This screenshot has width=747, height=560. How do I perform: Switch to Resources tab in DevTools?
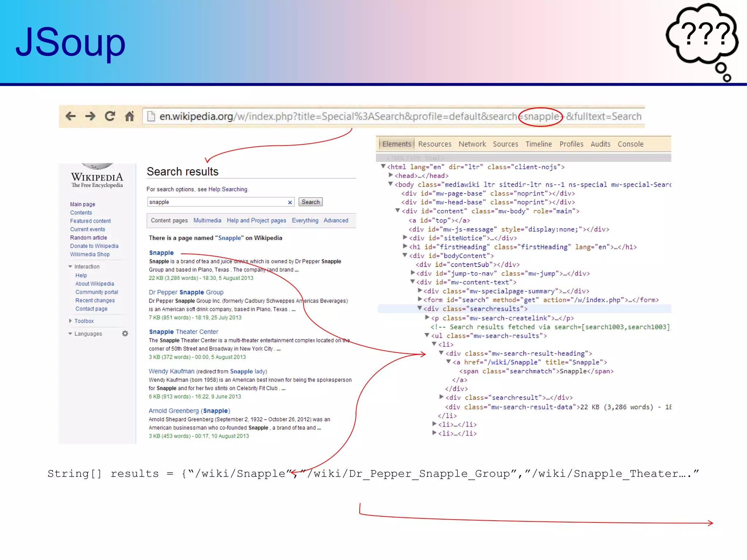coord(435,144)
